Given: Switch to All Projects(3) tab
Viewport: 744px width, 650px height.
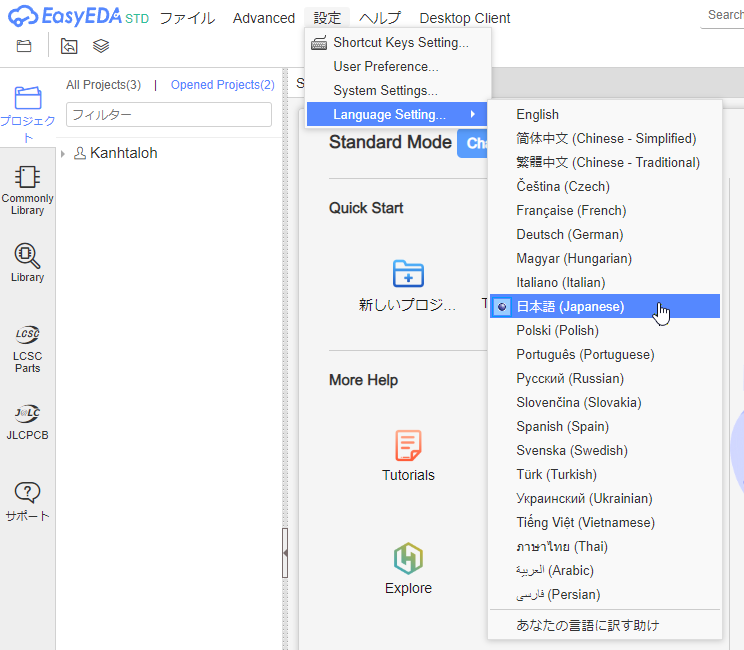Looking at the screenshot, I should (x=103, y=85).
